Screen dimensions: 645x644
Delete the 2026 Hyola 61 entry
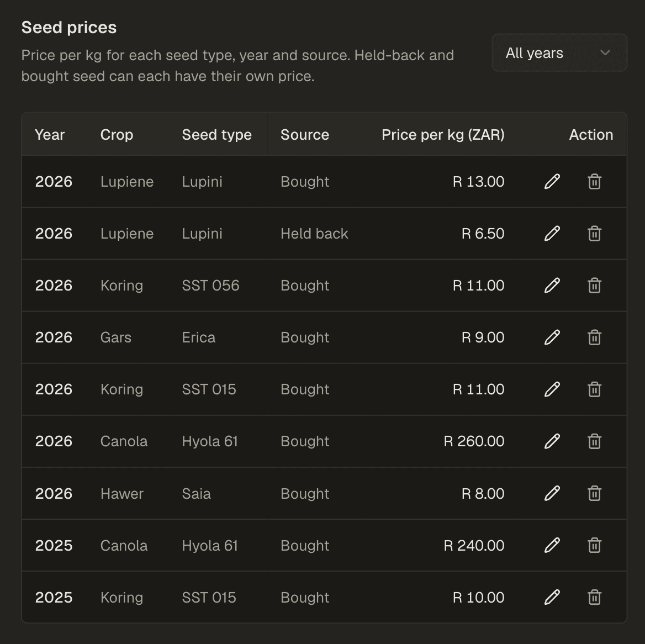coord(594,441)
